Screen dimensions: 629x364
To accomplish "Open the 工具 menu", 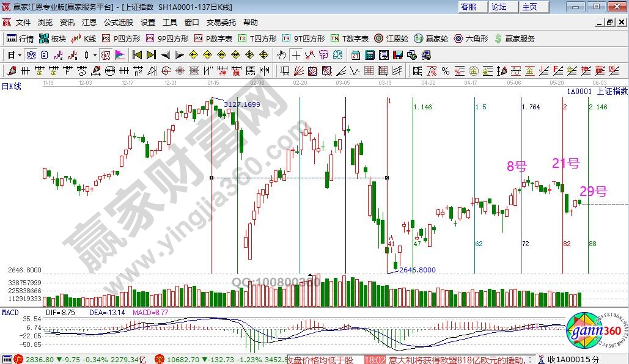I will pyautogui.click(x=170, y=23).
